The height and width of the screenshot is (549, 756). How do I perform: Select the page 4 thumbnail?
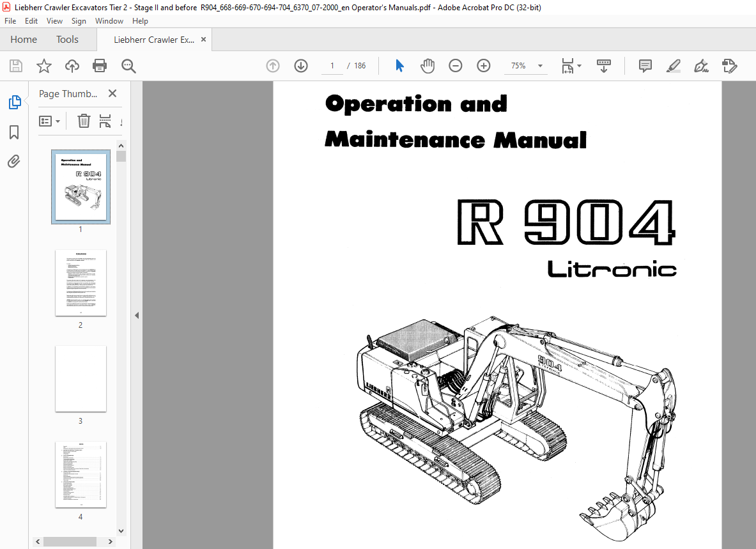[81, 474]
